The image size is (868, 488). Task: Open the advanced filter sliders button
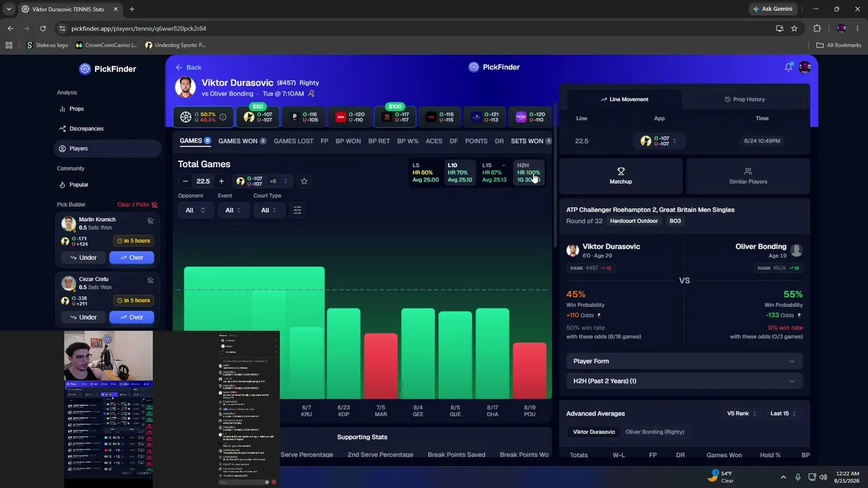pyautogui.click(x=297, y=210)
